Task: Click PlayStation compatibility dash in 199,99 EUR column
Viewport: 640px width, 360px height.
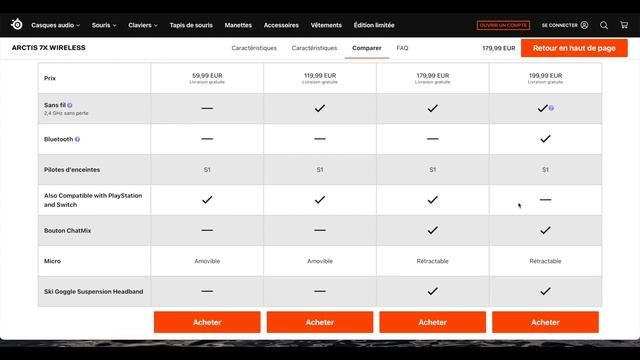Action: point(545,200)
